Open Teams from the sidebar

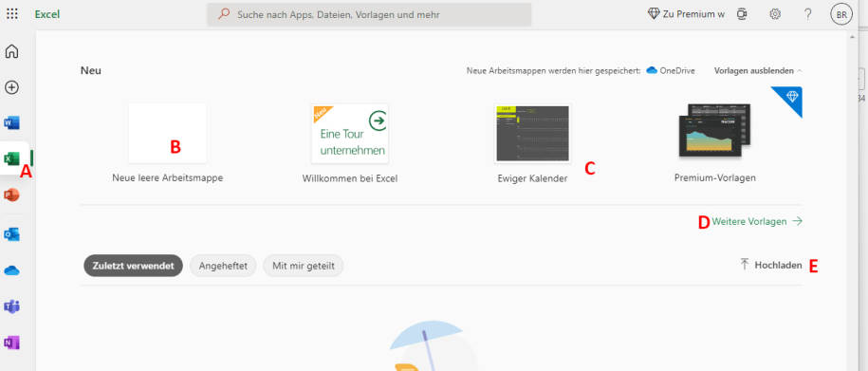[x=11, y=306]
